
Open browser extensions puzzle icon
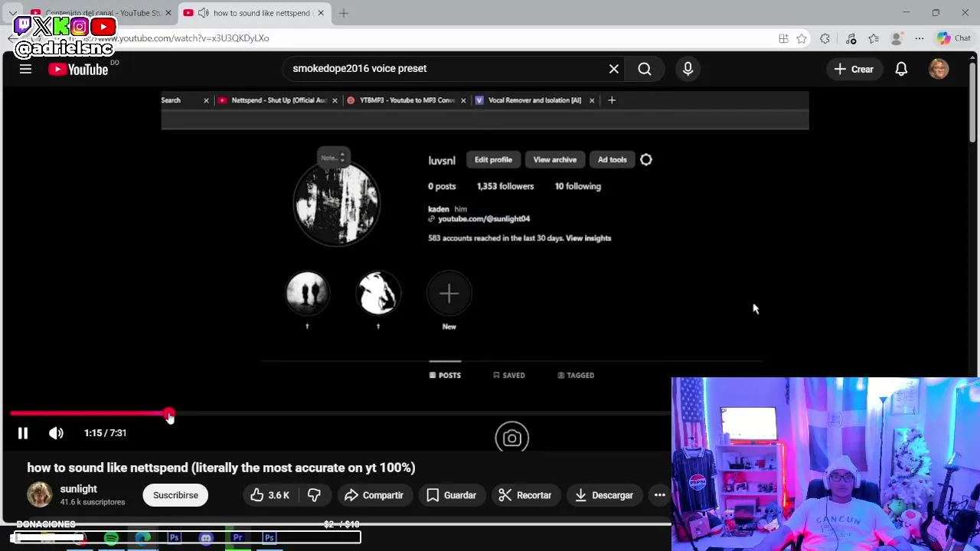tap(825, 38)
